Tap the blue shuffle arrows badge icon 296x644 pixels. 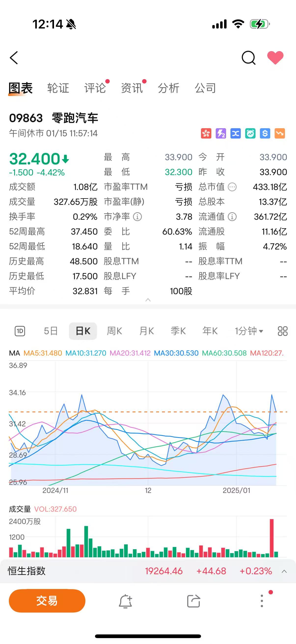[x=236, y=134]
